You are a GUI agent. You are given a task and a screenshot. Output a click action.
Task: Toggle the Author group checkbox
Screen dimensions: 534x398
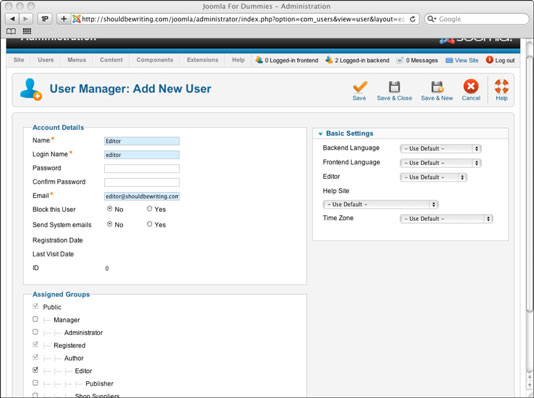[x=35, y=357]
